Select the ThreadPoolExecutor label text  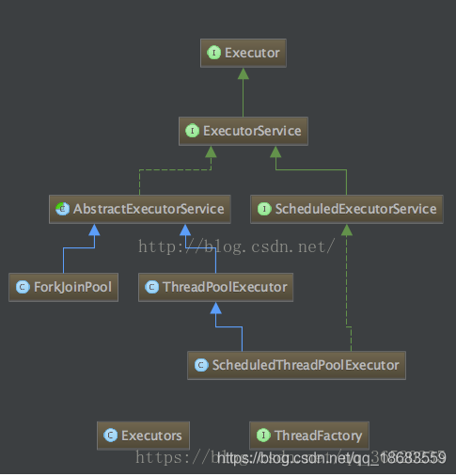pyautogui.click(x=225, y=287)
